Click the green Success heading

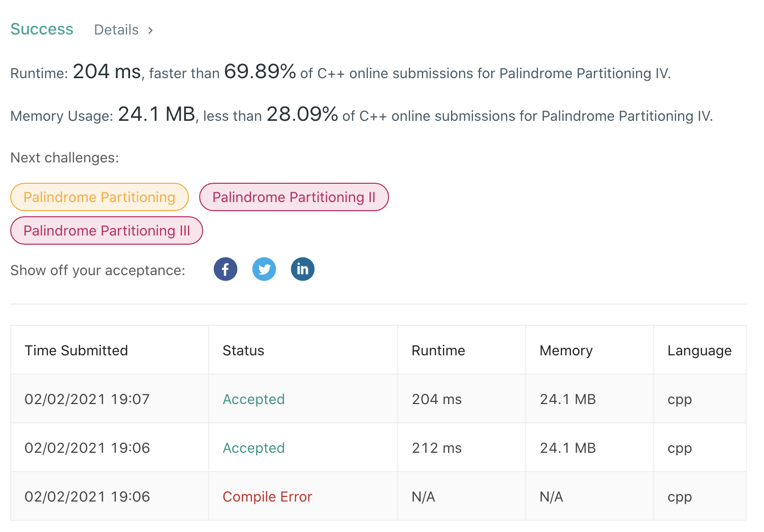coord(42,29)
